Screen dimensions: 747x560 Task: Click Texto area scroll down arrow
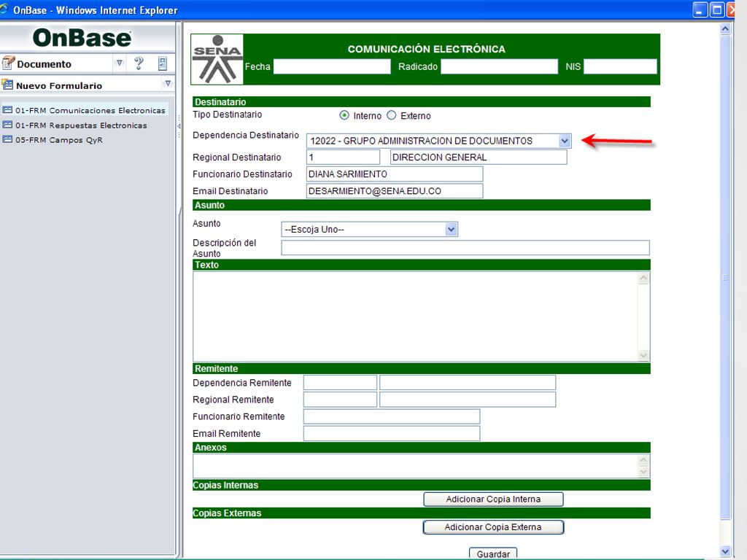click(643, 355)
